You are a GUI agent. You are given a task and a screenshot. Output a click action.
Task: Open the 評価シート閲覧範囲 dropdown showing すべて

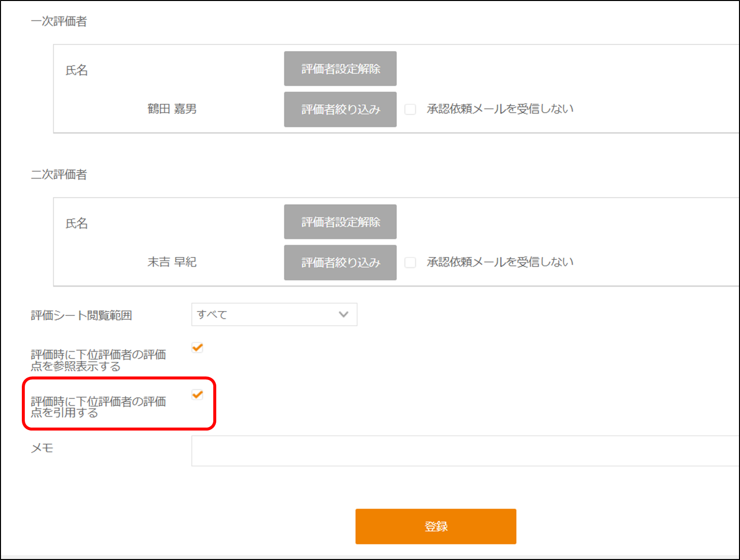click(x=274, y=314)
